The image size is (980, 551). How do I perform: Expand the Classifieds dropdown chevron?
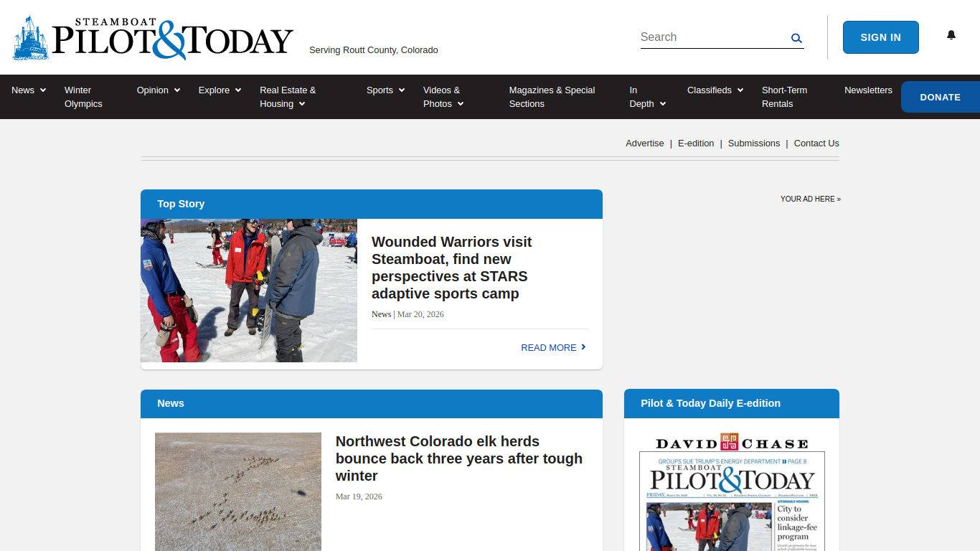[x=740, y=90]
